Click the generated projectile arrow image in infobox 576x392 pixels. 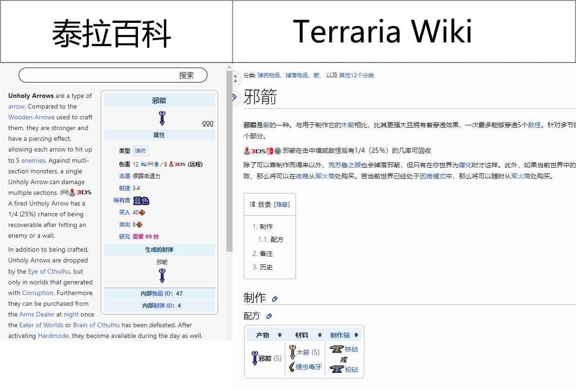(x=162, y=275)
